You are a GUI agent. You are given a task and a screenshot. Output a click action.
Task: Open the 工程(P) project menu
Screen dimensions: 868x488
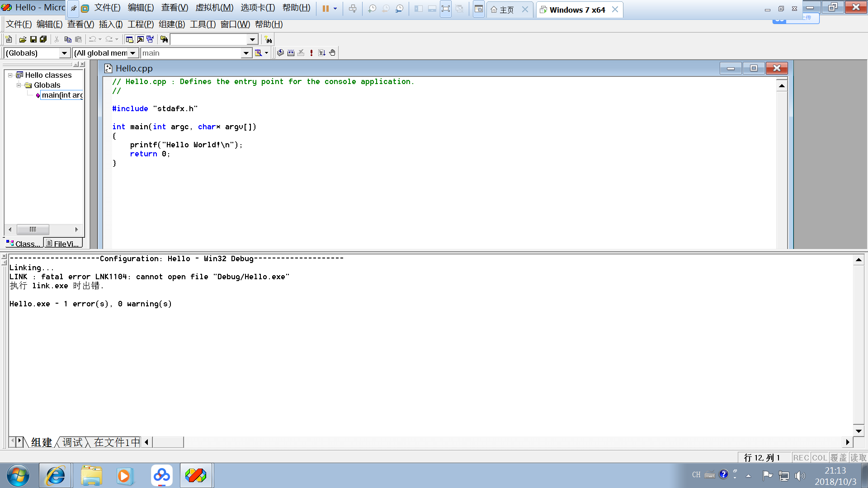coord(141,24)
